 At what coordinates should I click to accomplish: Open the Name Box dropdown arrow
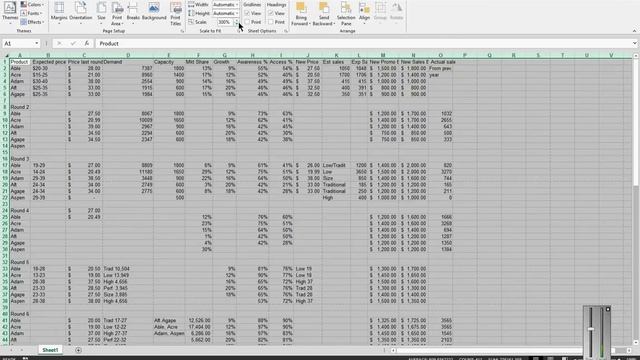[36, 43]
